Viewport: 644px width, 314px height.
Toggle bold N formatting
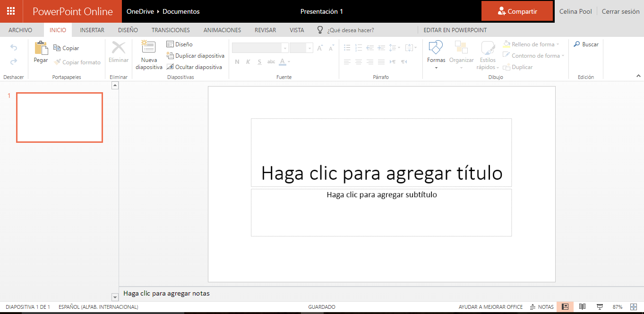[x=237, y=62]
